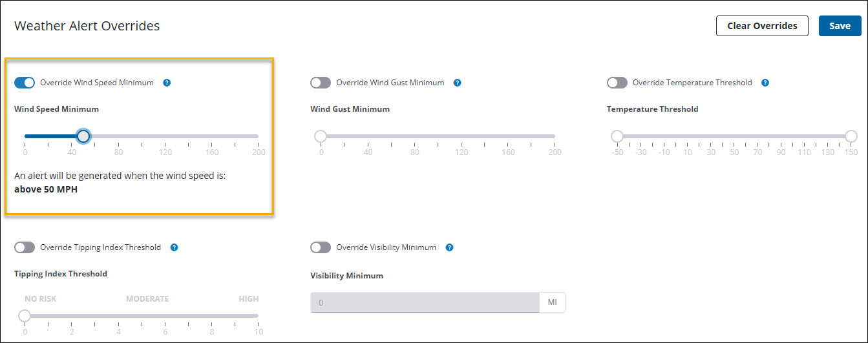
Task: Click the MI unit label in Visibility field
Action: [x=553, y=302]
